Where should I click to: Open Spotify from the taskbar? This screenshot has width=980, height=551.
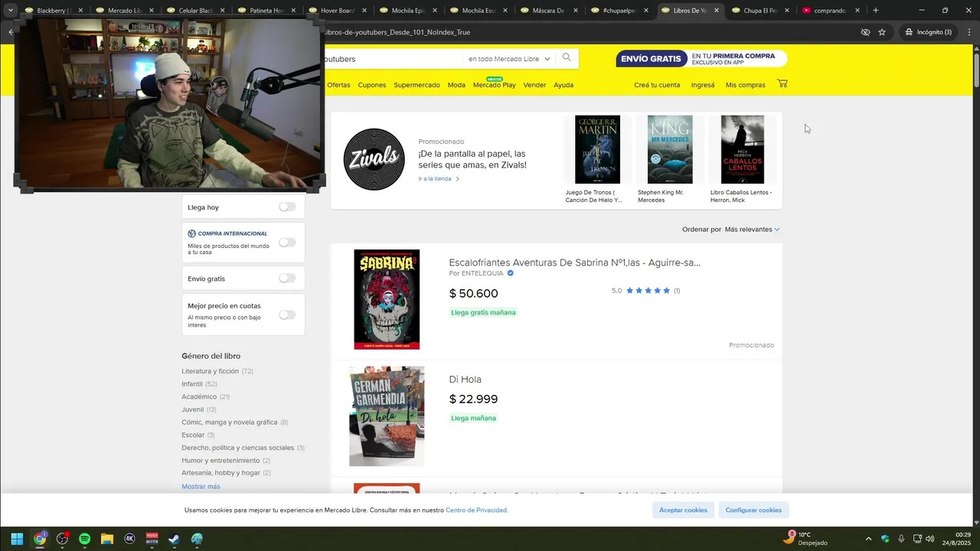(x=84, y=539)
